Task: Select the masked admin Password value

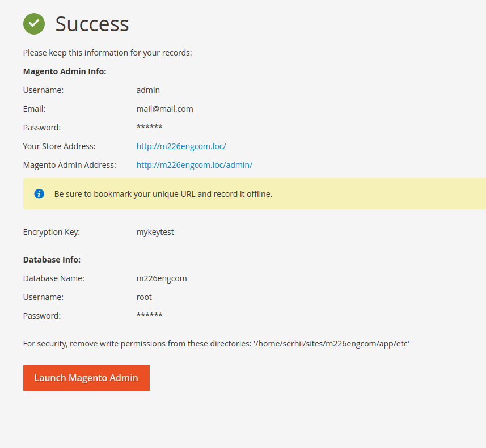Action: [x=149, y=127]
